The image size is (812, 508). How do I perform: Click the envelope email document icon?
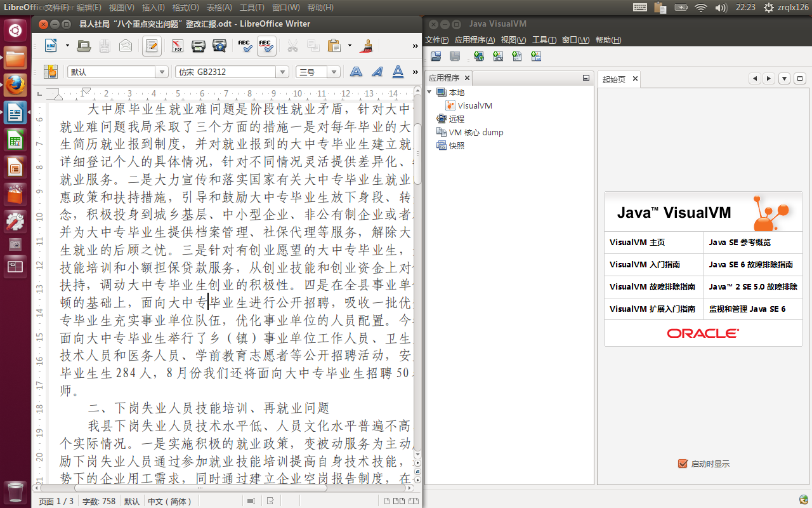125,46
